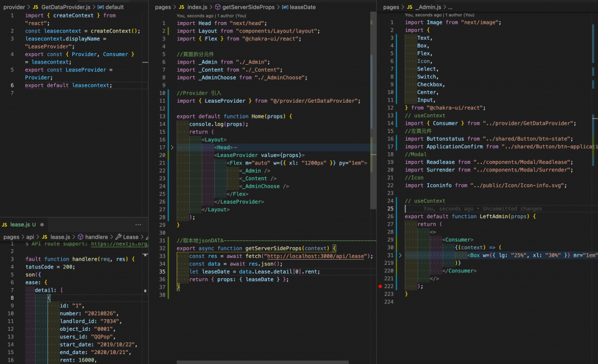This screenshot has width=598, height=364.
Task: Click 'Uncommitted changes' blame text at line 25
Action: coord(512,209)
